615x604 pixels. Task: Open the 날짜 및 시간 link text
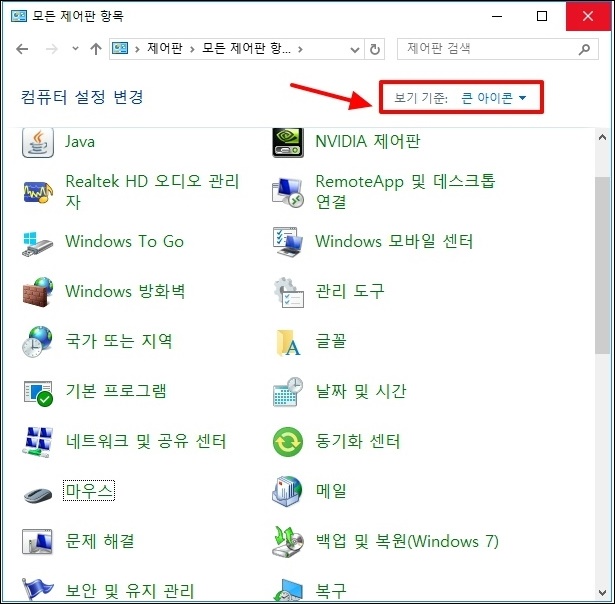click(x=361, y=391)
